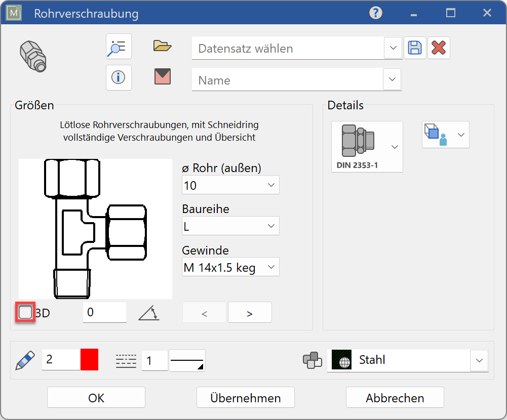Click the rotation angle input field
The image size is (507, 420).
[x=104, y=312]
